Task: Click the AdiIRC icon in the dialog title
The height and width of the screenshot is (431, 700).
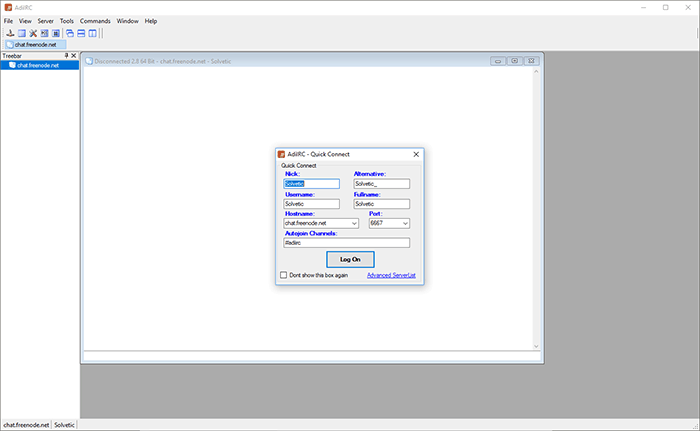Action: 281,154
